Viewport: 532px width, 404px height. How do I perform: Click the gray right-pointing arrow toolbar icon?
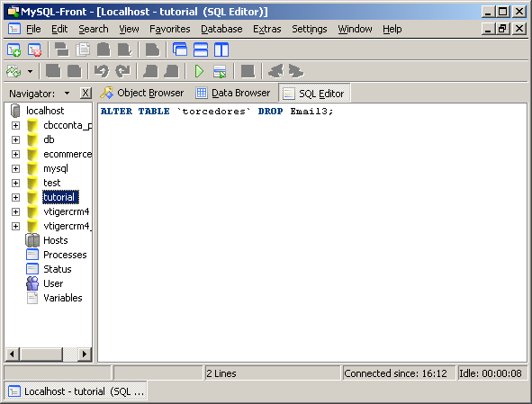pyautogui.click(x=296, y=72)
